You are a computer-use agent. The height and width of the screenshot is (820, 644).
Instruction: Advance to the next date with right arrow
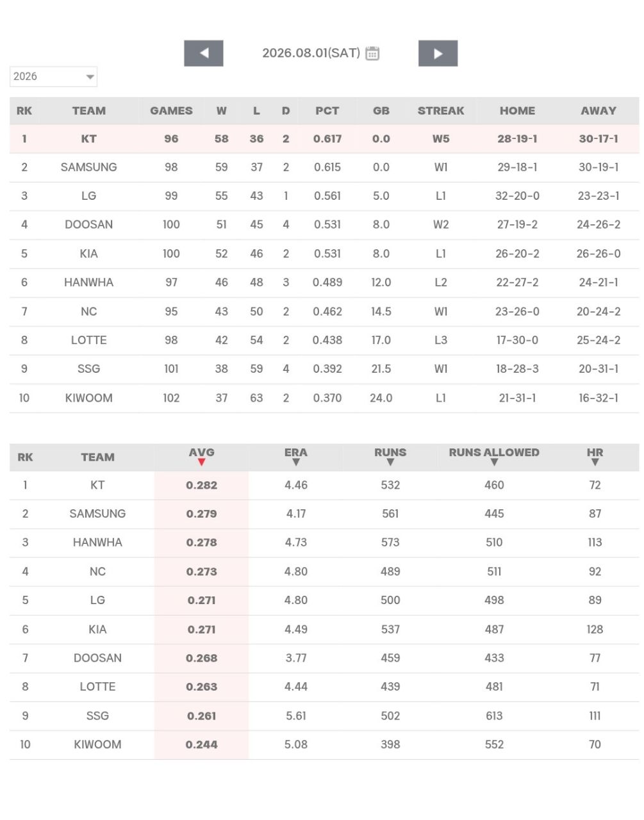tap(438, 53)
